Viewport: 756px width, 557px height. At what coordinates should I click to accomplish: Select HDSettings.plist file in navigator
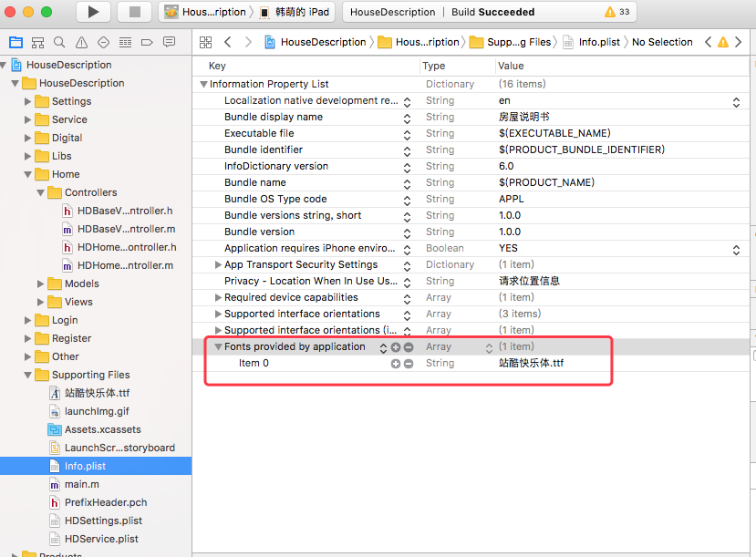103,521
